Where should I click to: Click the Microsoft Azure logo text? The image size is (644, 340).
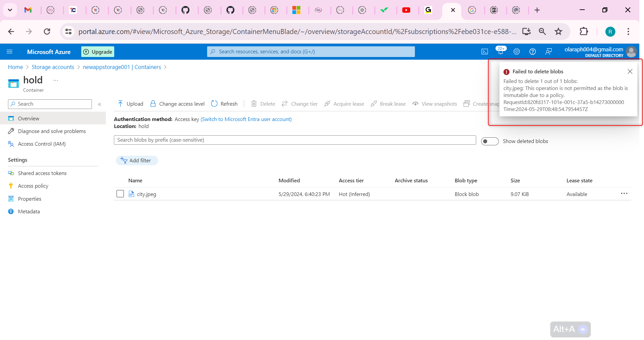49,52
